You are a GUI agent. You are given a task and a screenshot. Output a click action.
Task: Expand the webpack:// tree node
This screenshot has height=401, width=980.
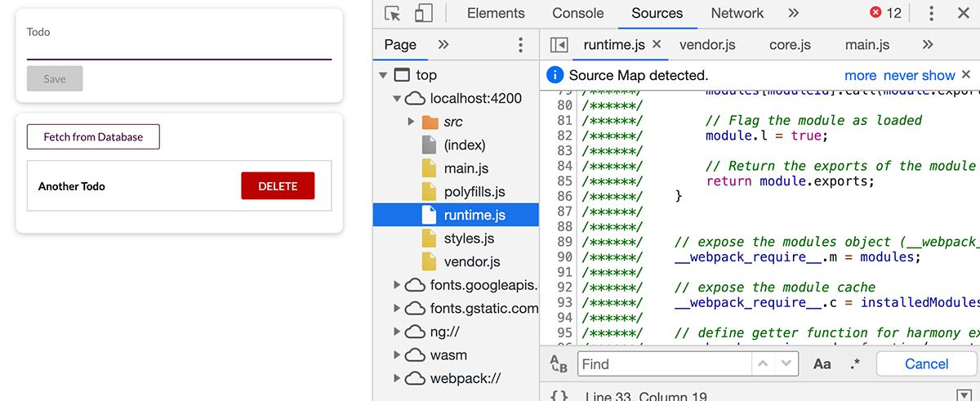(x=398, y=378)
